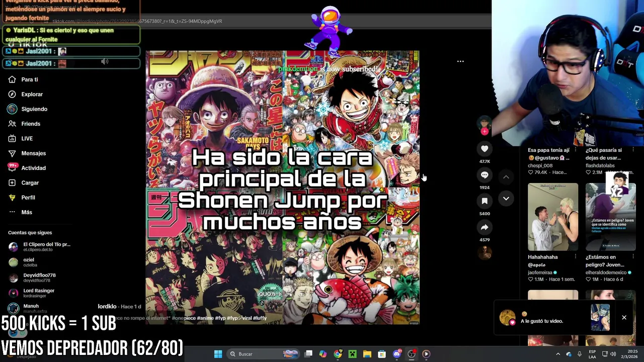Switch to Google Chrome in taskbar
Viewport: 644px width, 362px height.
click(x=338, y=354)
